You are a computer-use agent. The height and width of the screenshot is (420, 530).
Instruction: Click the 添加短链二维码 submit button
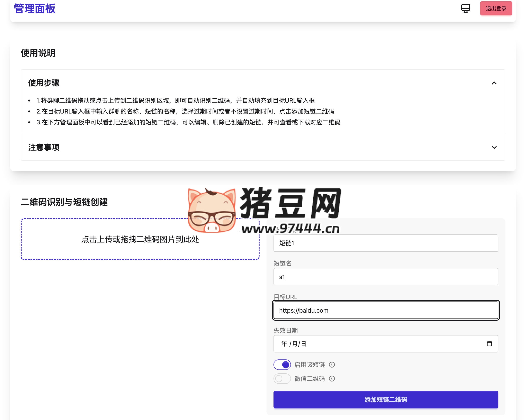(386, 400)
